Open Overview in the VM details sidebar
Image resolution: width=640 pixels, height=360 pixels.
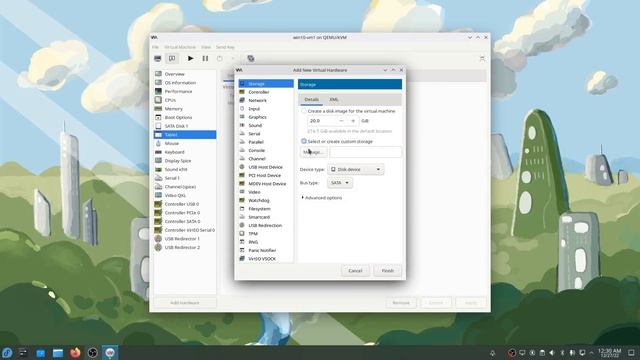point(185,74)
